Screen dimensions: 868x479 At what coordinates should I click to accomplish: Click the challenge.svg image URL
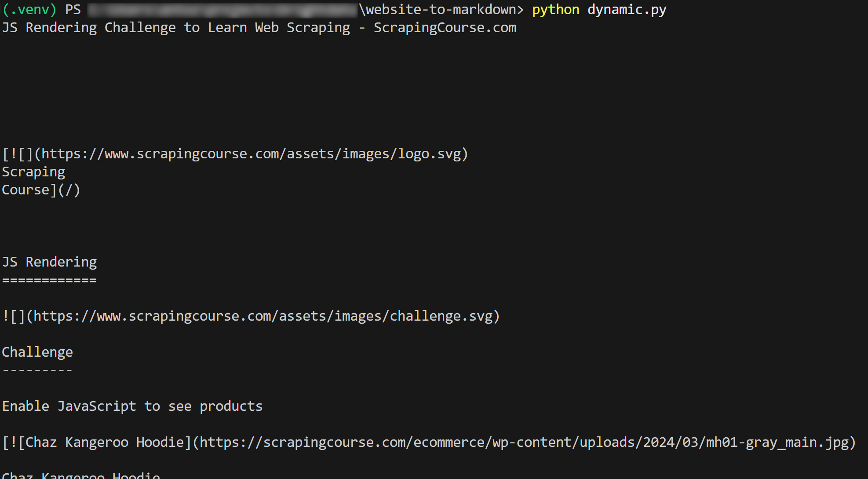(264, 316)
